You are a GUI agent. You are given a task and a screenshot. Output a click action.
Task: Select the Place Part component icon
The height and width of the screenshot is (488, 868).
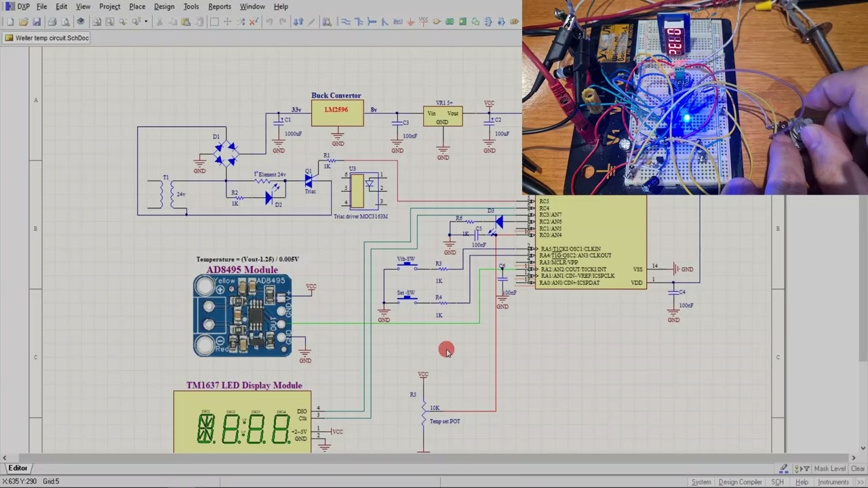click(x=437, y=22)
